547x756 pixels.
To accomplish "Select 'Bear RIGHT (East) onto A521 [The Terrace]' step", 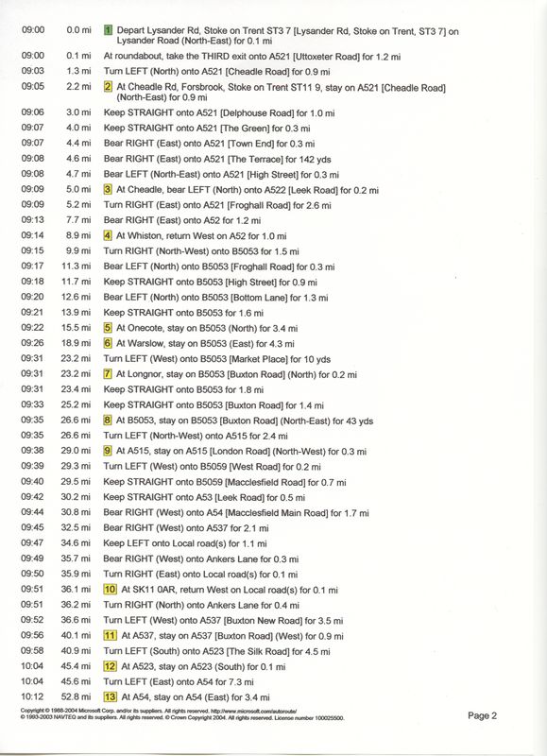I will point(217,159).
